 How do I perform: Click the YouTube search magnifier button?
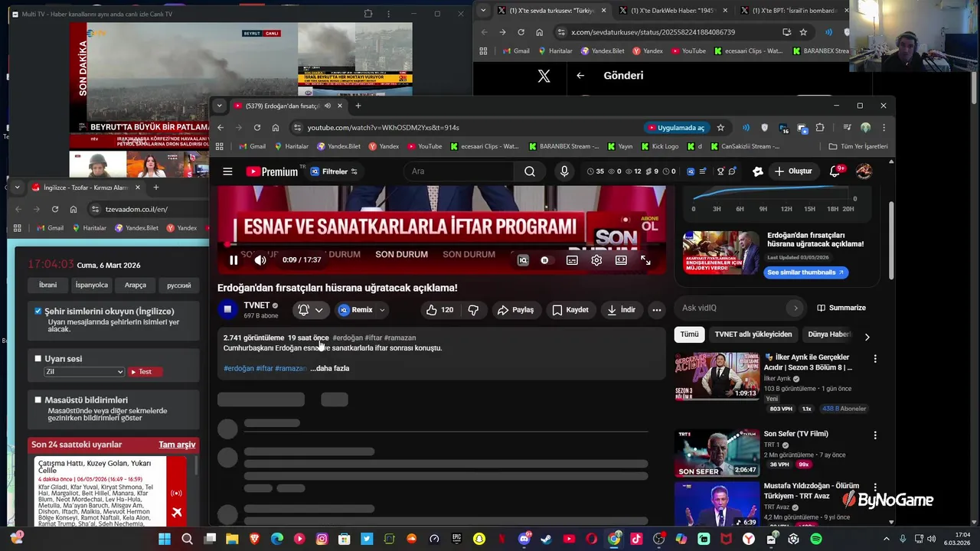tap(530, 171)
